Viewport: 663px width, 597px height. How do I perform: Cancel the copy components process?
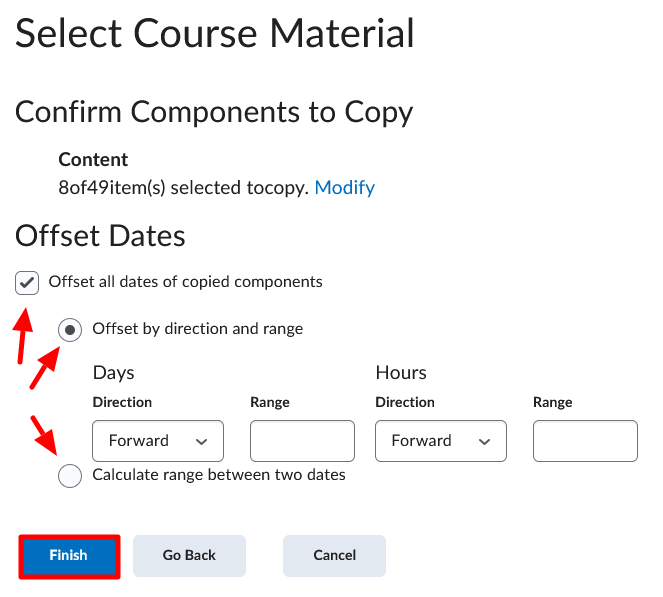pyautogui.click(x=334, y=556)
